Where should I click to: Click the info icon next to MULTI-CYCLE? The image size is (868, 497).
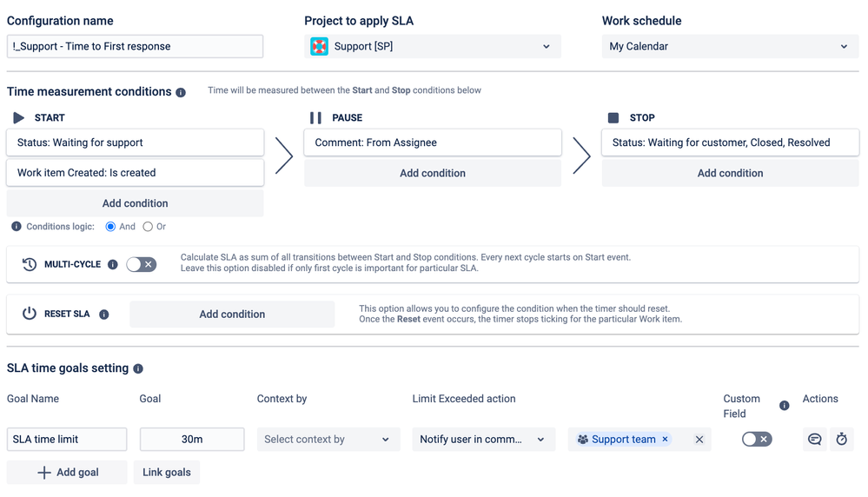coord(113,265)
